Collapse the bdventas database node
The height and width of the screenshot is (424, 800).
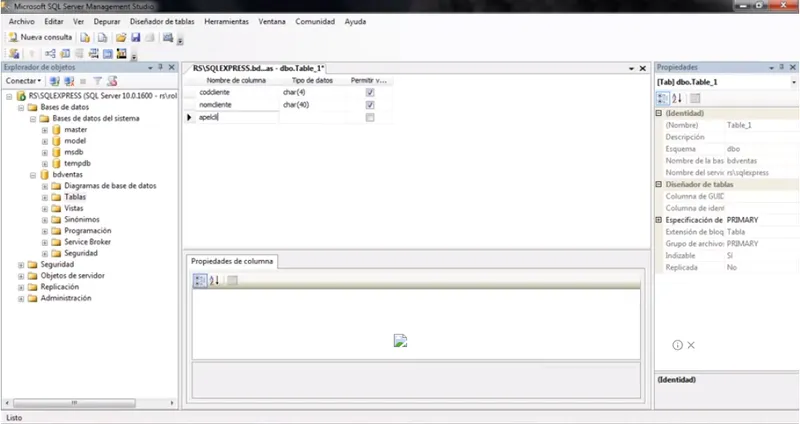pos(33,174)
